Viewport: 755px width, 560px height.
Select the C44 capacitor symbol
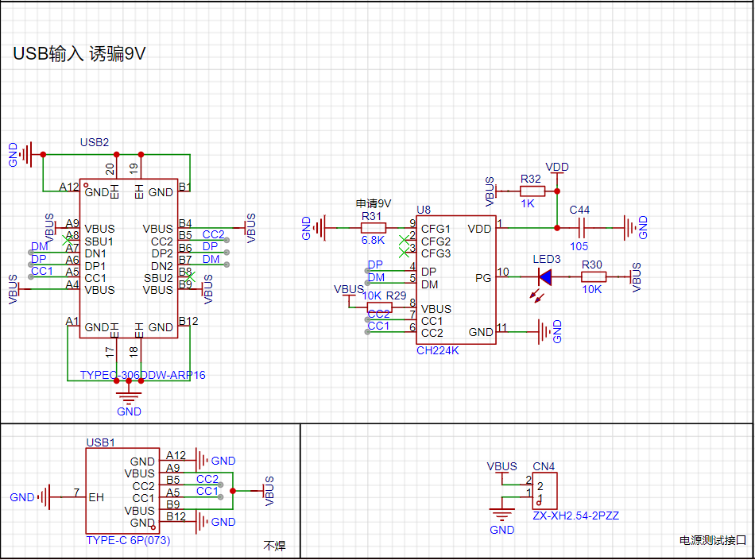581,227
